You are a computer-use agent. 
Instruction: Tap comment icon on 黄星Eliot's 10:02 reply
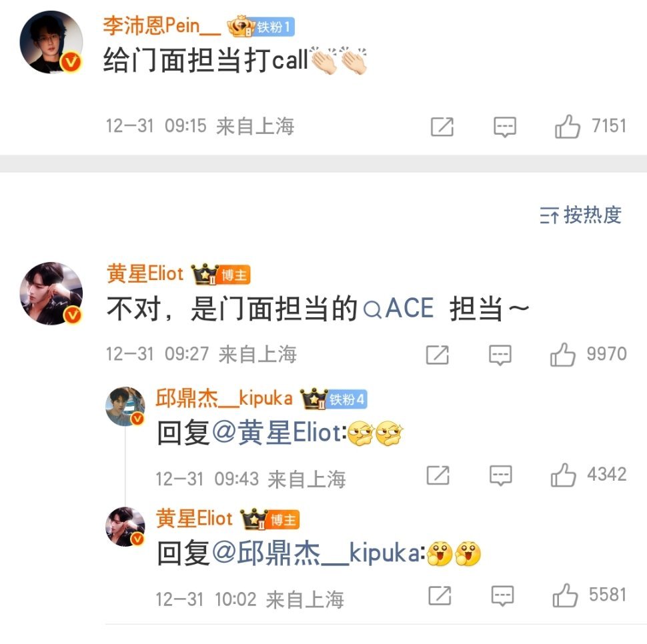(x=502, y=596)
